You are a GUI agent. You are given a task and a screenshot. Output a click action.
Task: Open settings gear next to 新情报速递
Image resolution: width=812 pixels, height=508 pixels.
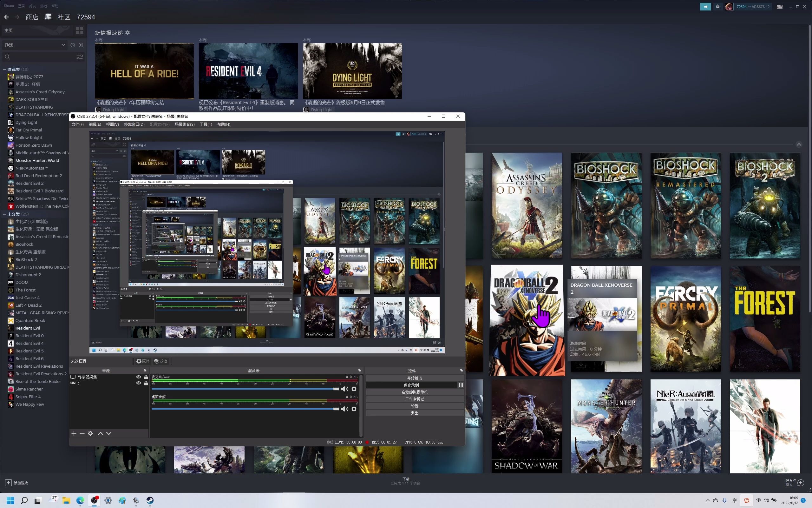tap(128, 33)
